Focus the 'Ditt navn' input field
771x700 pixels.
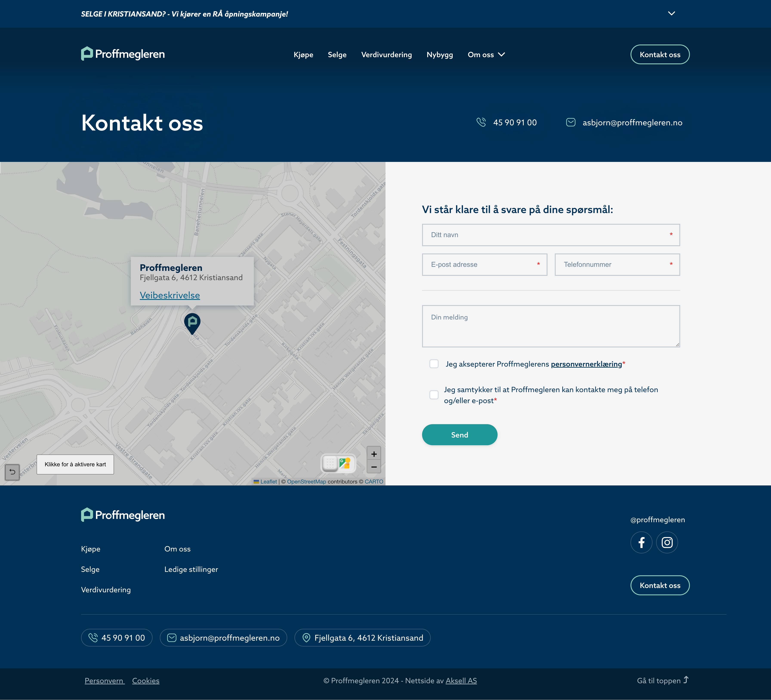tap(551, 235)
